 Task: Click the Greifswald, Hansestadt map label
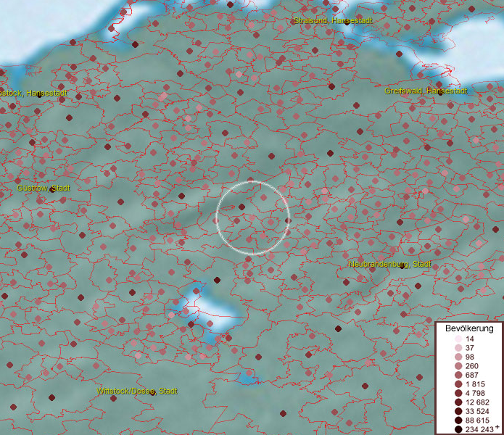[426, 91]
